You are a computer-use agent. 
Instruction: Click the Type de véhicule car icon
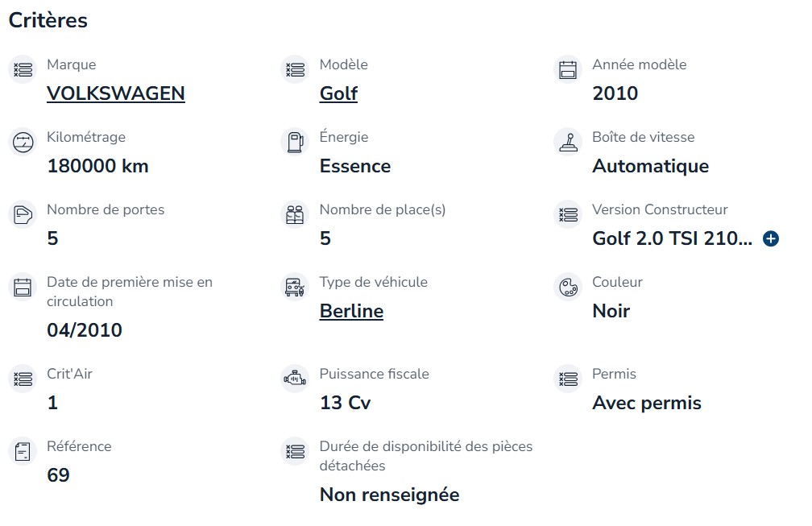click(x=295, y=287)
